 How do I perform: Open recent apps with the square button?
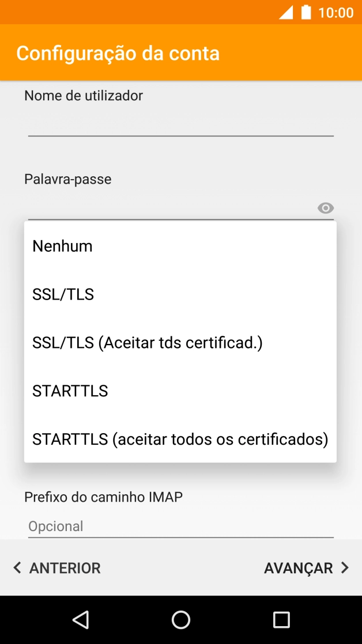[281, 619]
